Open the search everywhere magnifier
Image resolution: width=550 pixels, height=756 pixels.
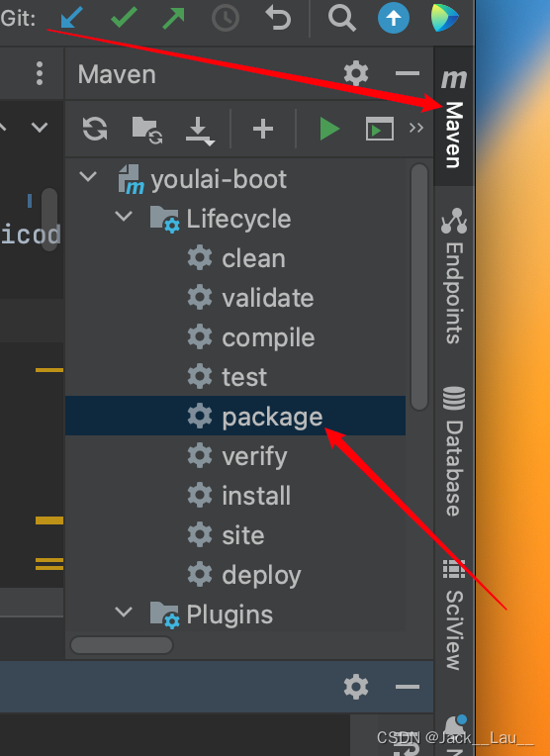341,19
